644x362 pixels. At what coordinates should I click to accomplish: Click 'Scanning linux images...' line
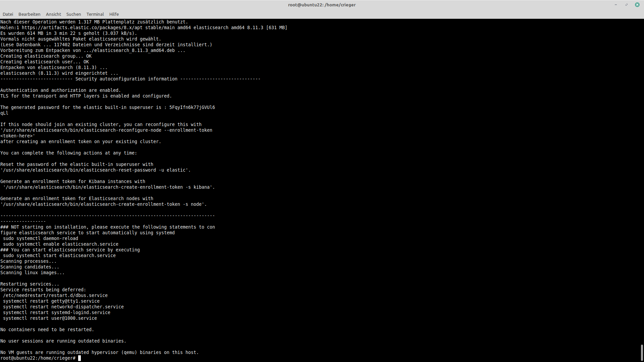(32, 273)
